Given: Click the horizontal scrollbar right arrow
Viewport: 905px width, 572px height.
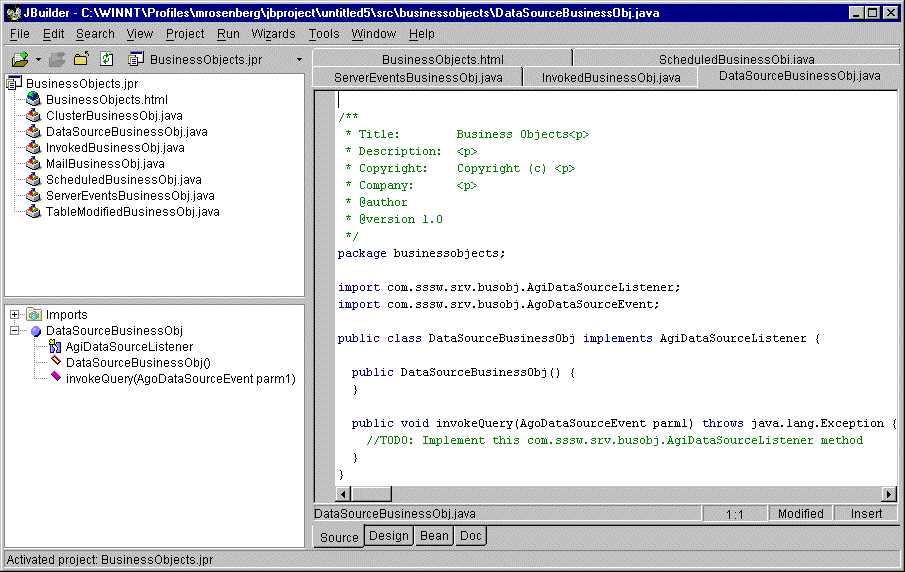Looking at the screenshot, I should 889,494.
